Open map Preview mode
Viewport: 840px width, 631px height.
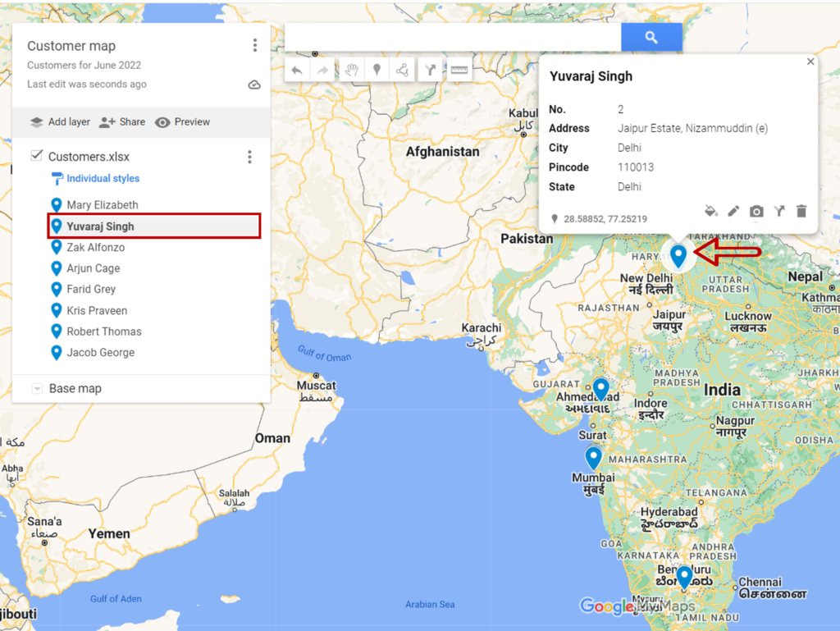click(x=182, y=121)
